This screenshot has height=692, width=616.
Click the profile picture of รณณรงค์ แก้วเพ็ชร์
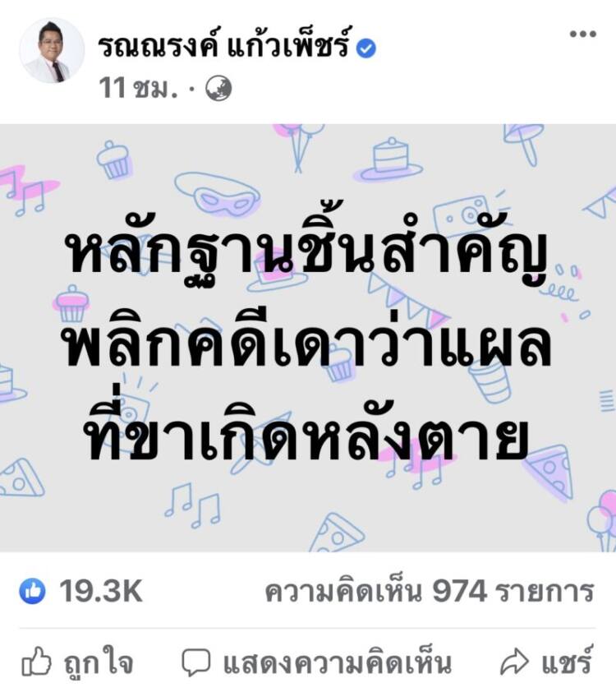[52, 50]
